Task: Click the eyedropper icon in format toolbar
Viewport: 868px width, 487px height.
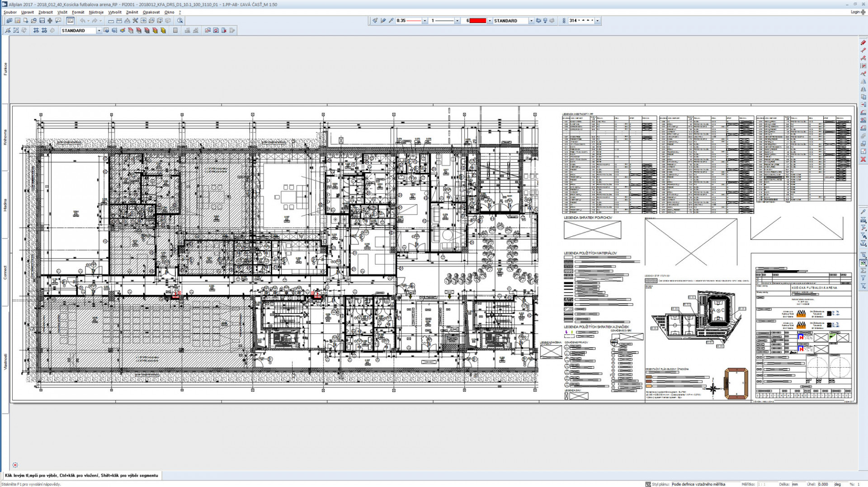Action: pyautogui.click(x=391, y=21)
